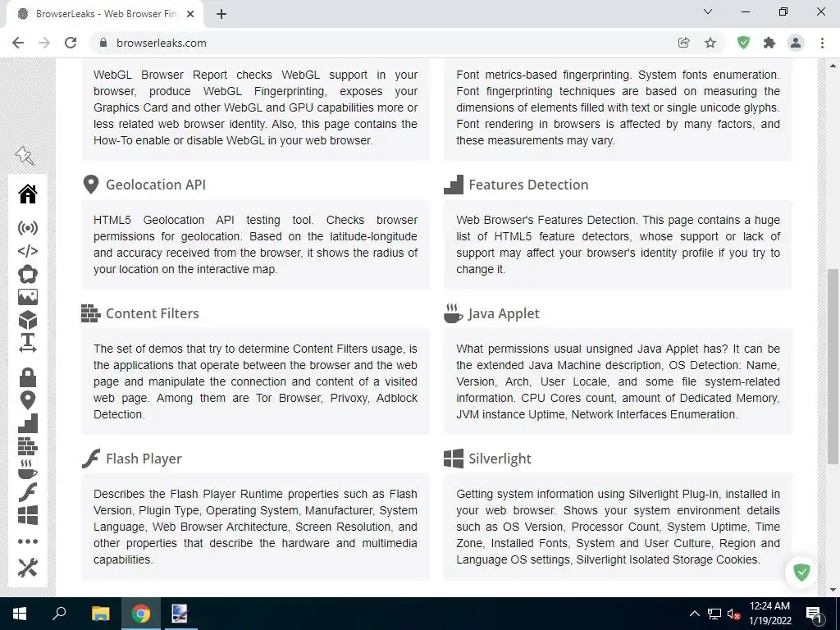Click the map pin icon beside Geolocation API heading
The width and height of the screenshot is (840, 630).
pos(91,185)
